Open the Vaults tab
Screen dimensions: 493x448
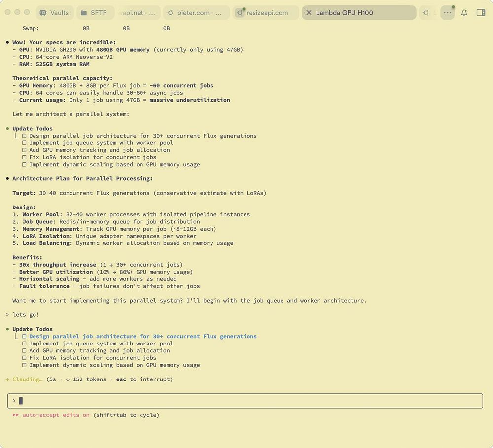(55, 13)
